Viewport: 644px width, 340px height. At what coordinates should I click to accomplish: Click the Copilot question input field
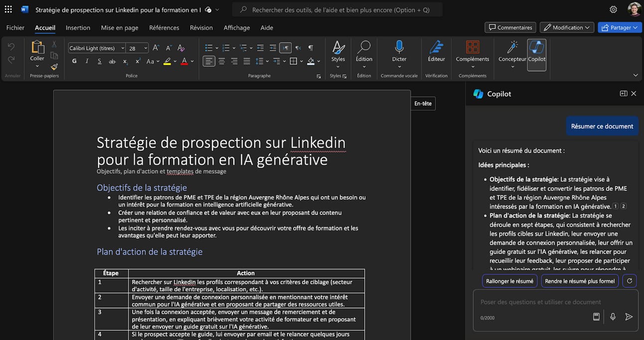(541, 302)
